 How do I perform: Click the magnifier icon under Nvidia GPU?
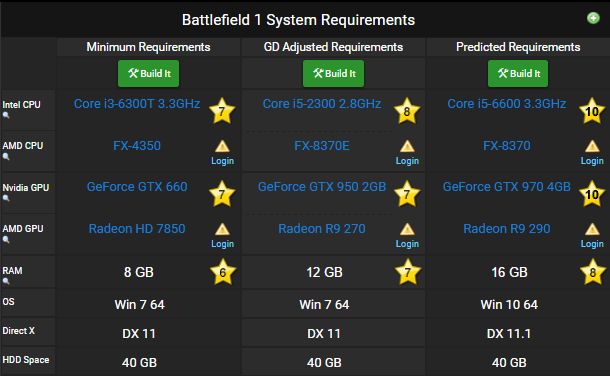pyautogui.click(x=6, y=198)
